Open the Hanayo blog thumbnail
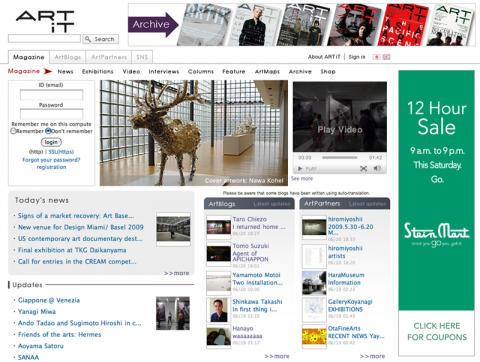Screen dimensions: 480x362 (218, 336)
